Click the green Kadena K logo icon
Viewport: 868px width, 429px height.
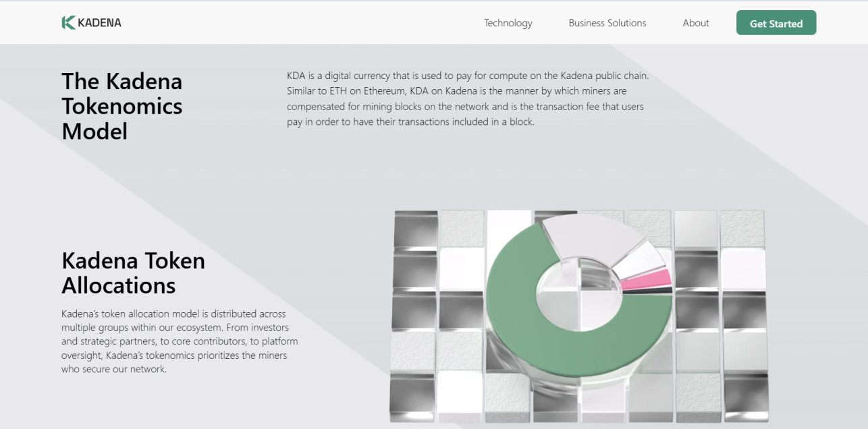(68, 23)
